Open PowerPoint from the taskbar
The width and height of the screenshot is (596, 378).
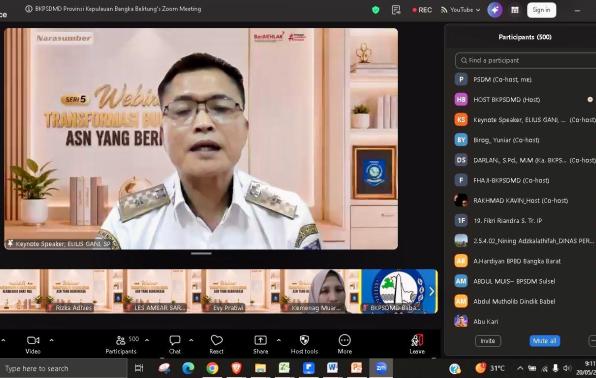[x=356, y=368]
